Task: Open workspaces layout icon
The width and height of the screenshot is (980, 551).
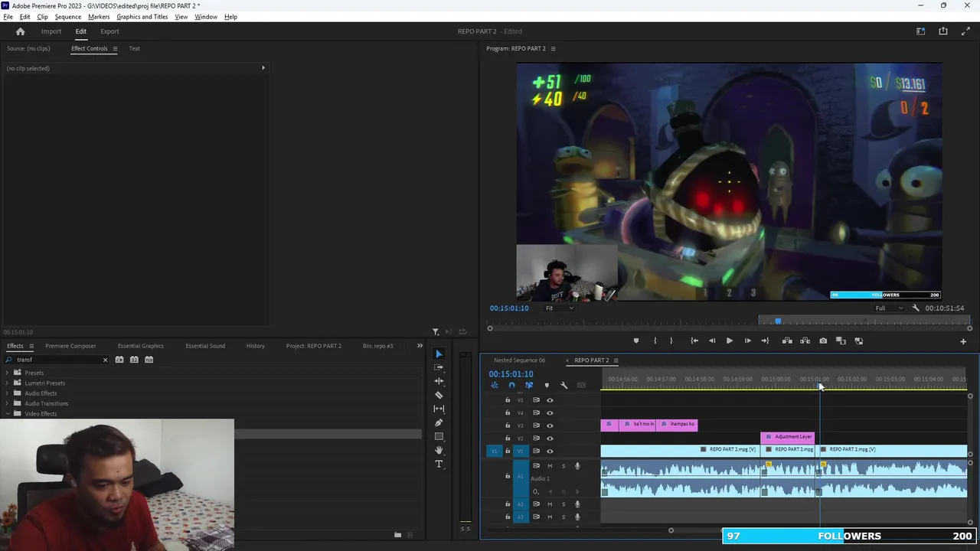Action: click(921, 31)
